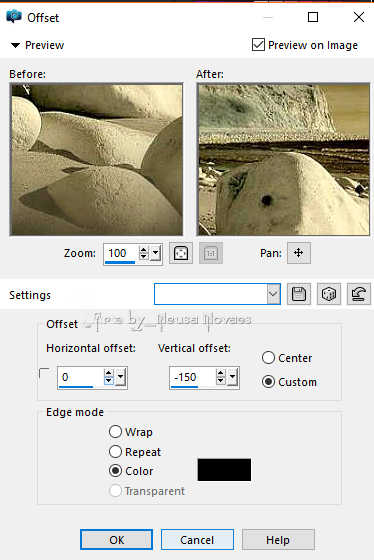Open the Zoom value dropdown arrow
This screenshot has height=560, width=374.
[x=155, y=253]
